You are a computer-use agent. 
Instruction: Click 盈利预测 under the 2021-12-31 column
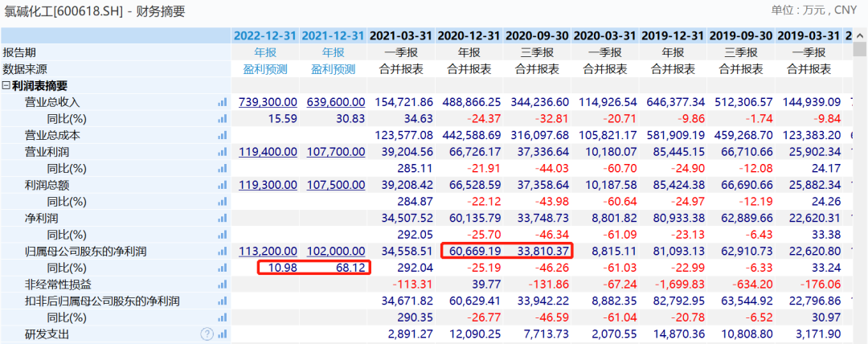334,69
